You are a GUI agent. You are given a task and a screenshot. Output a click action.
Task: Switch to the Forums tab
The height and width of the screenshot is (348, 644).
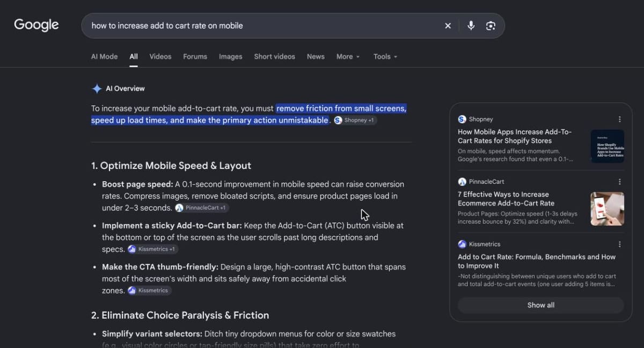195,56
